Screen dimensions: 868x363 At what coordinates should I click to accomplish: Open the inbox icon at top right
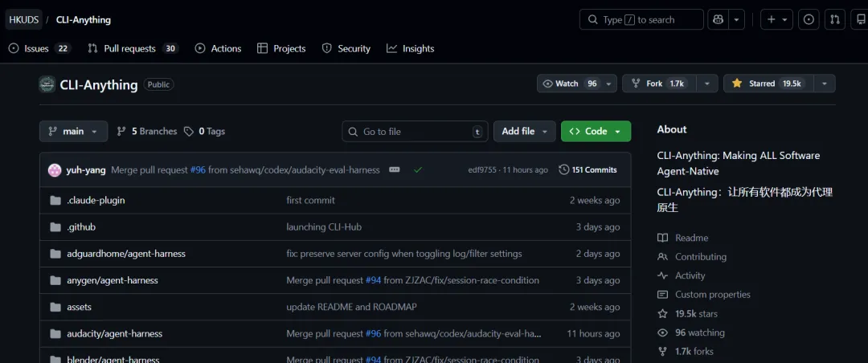click(860, 19)
